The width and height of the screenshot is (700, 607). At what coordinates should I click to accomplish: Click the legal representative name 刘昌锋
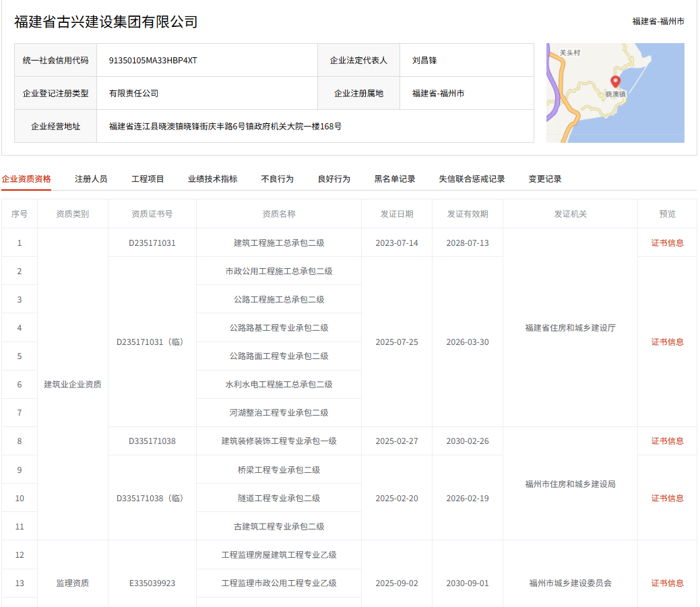tap(423, 59)
